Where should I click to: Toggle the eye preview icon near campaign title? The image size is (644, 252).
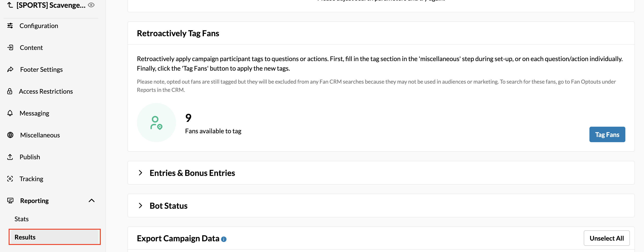pyautogui.click(x=91, y=5)
